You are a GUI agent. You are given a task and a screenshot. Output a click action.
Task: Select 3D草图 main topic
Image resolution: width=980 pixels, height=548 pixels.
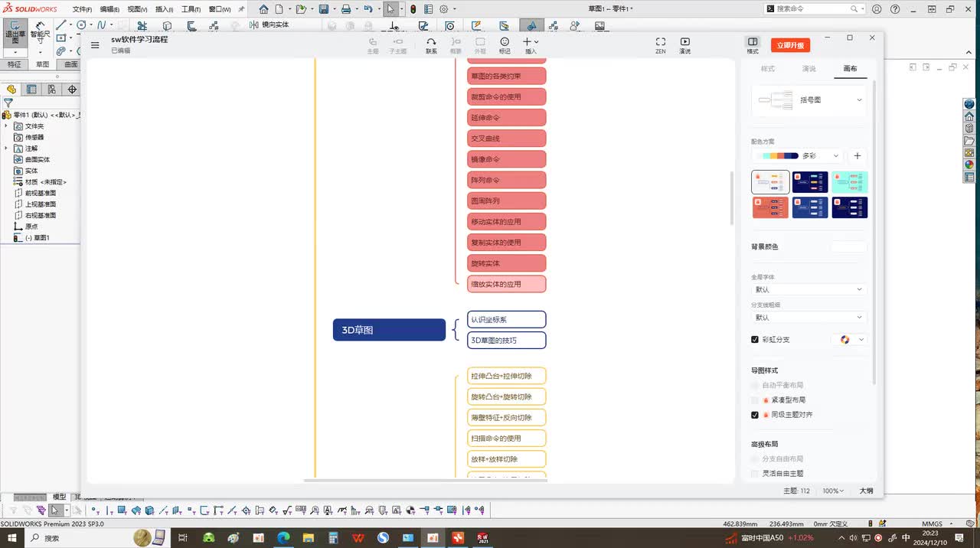click(389, 330)
